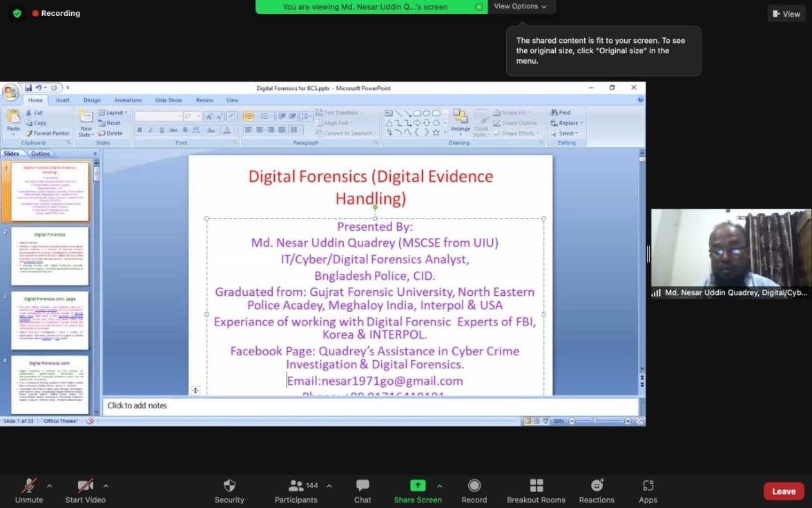Click the PowerPoint Help icon

coord(640,100)
